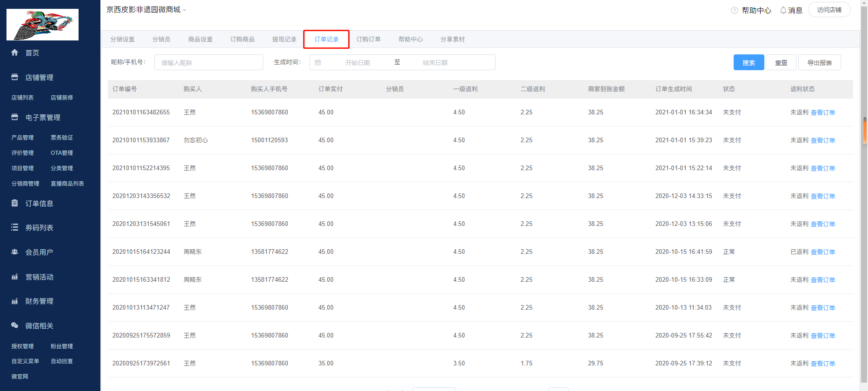Screen dimensions: 868x391
Task: Click the member icon beside 会员用户
Action: [x=15, y=252]
